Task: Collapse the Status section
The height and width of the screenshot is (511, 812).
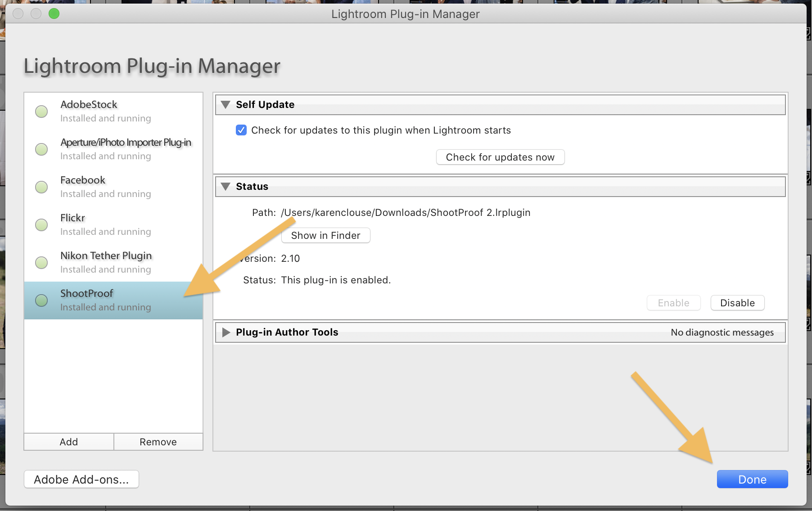Action: click(226, 187)
